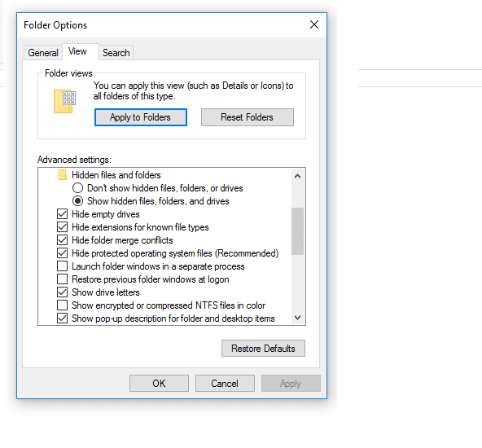Viewport: 482px width, 448px height.
Task: Uncheck Hide protected operating system files
Action: click(x=63, y=253)
